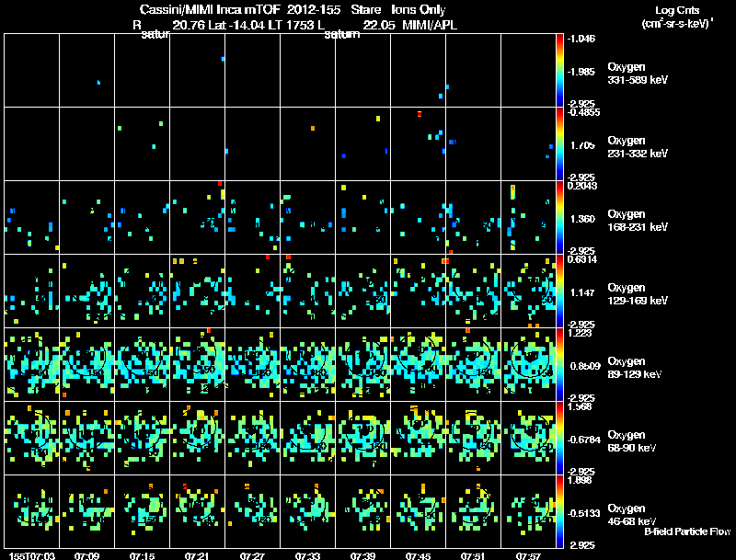736x560 pixels.
Task: Select the 155T07:03 start time label
Action: click(32, 555)
